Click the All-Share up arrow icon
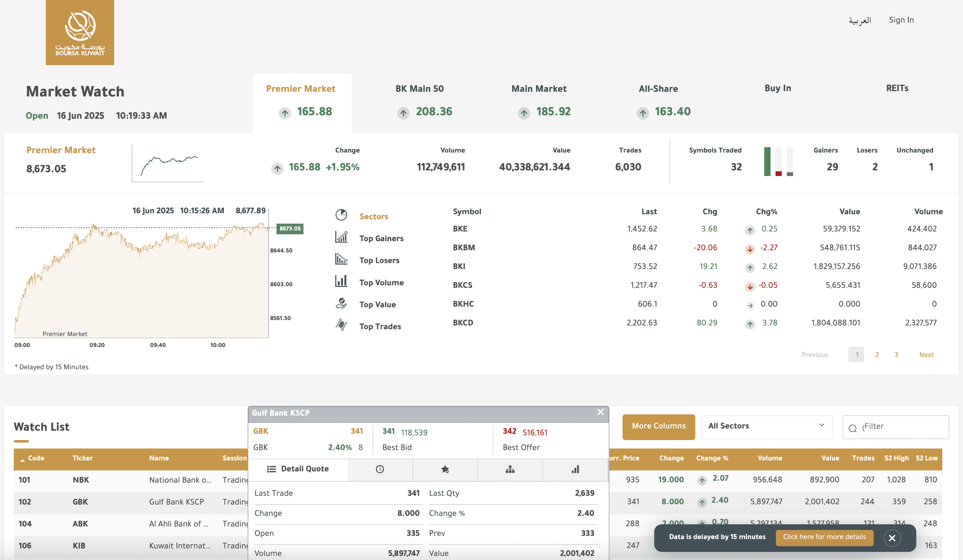This screenshot has width=963, height=560. (x=643, y=113)
